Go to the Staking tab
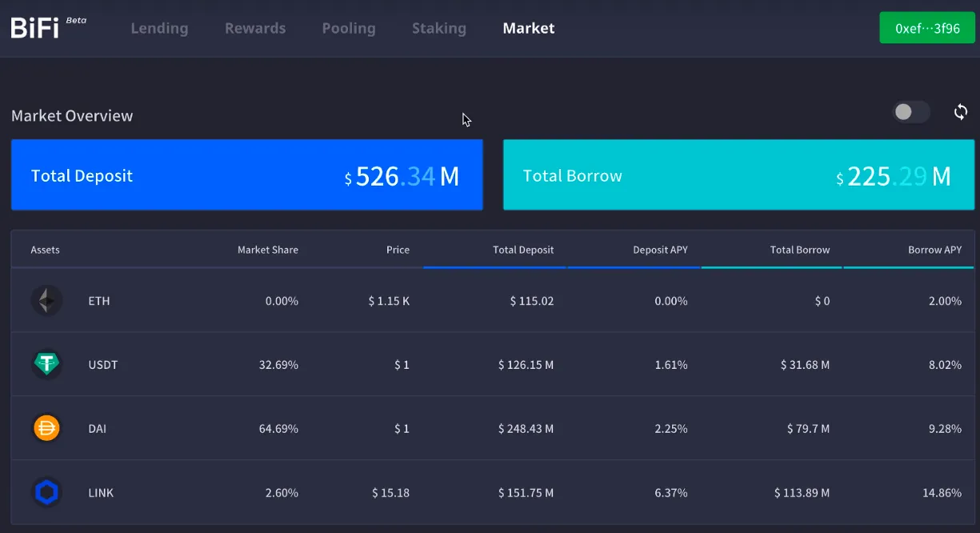The width and height of the screenshot is (980, 533). (439, 28)
